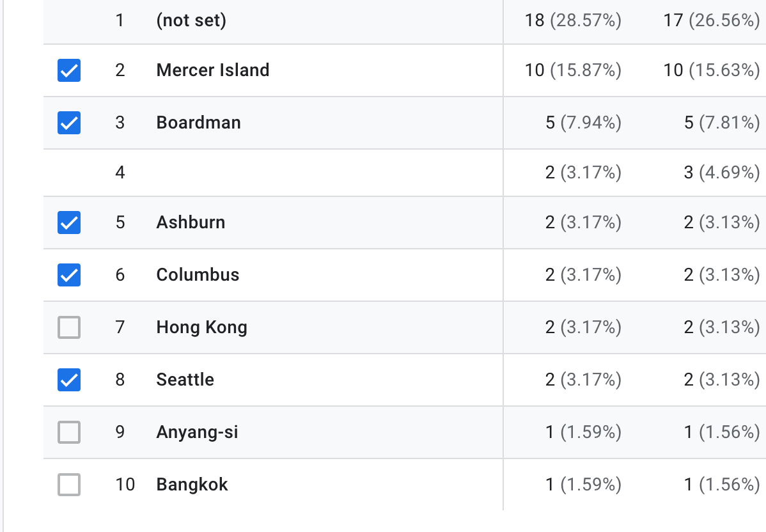Screen dimensions: 766x532
Task: Click the 18 (28.57%) value cell
Action: click(573, 20)
